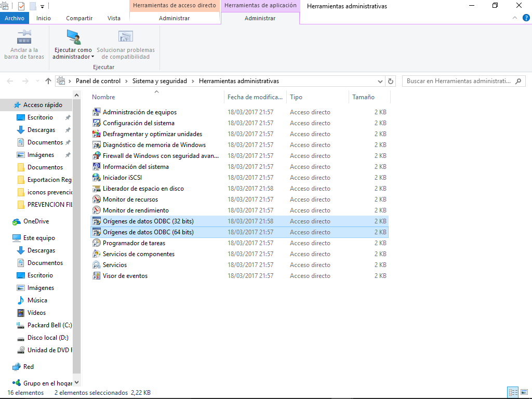The image size is (532, 399).
Task: Click the search magnifier icon
Action: click(518, 81)
